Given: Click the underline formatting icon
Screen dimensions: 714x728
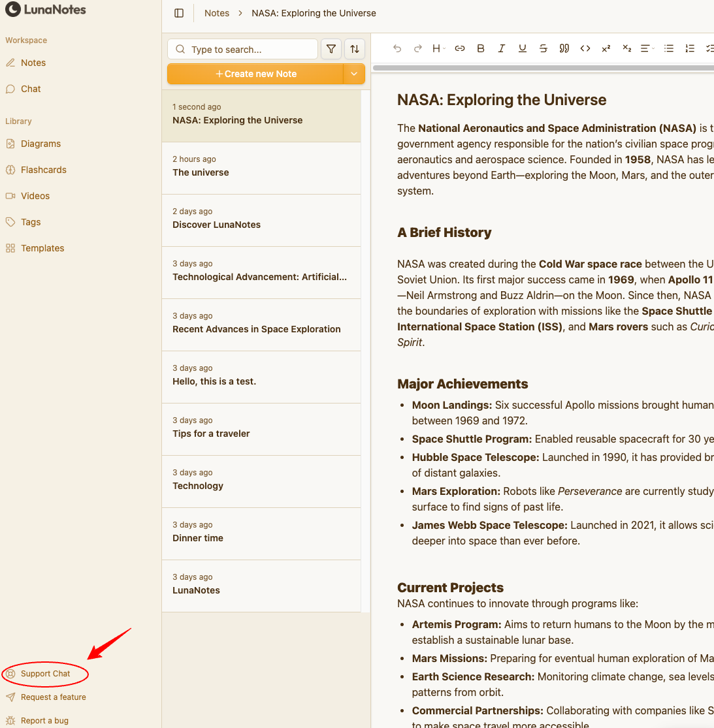Looking at the screenshot, I should click(523, 48).
